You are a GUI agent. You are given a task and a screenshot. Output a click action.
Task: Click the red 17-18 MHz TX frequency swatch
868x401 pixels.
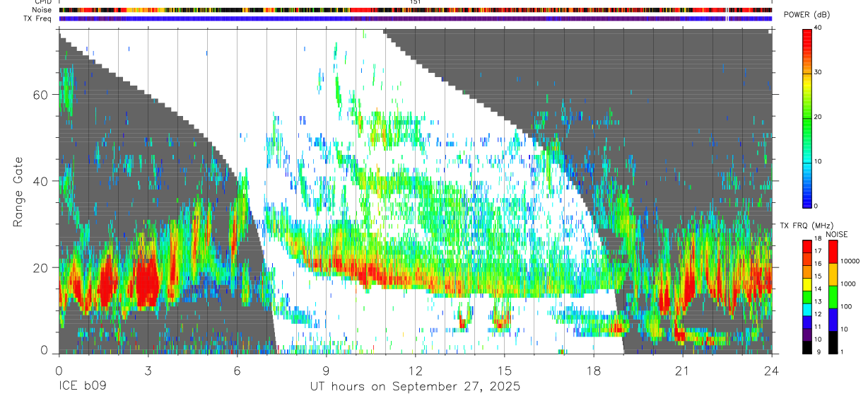click(x=807, y=245)
